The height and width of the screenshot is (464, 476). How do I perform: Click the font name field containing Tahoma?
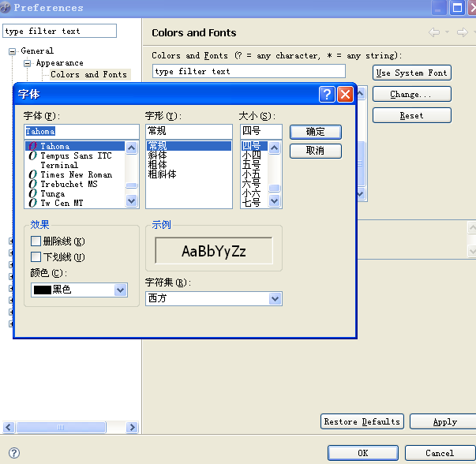pyautogui.click(x=81, y=132)
